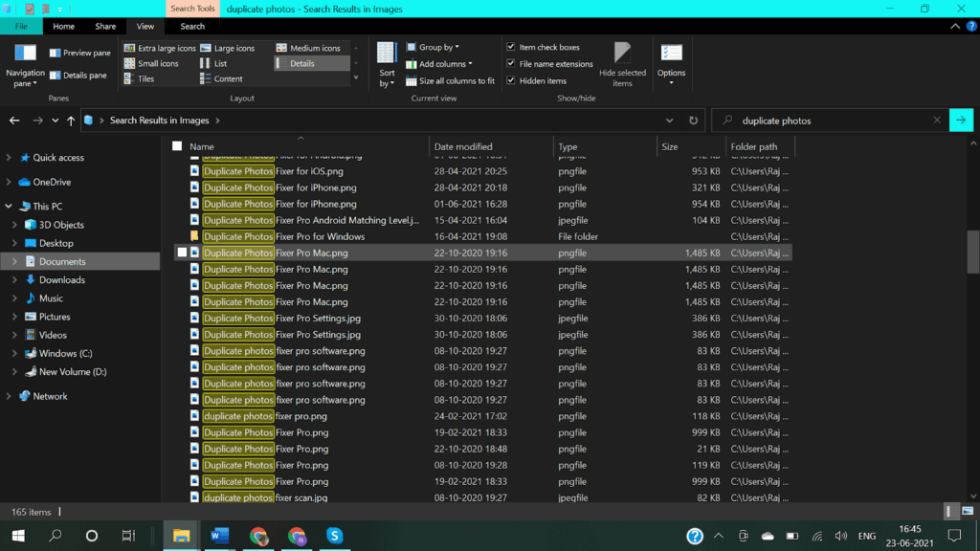Toggle the Preview pane
980x551 pixels.
(x=80, y=54)
